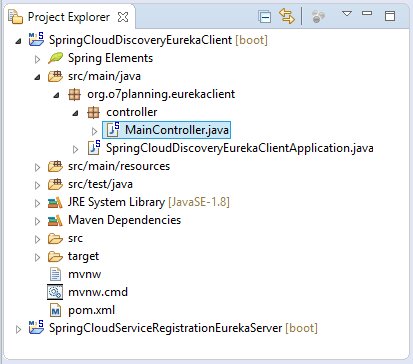Click the src/main/java package folder icon
The width and height of the screenshot is (413, 364).
point(55,76)
